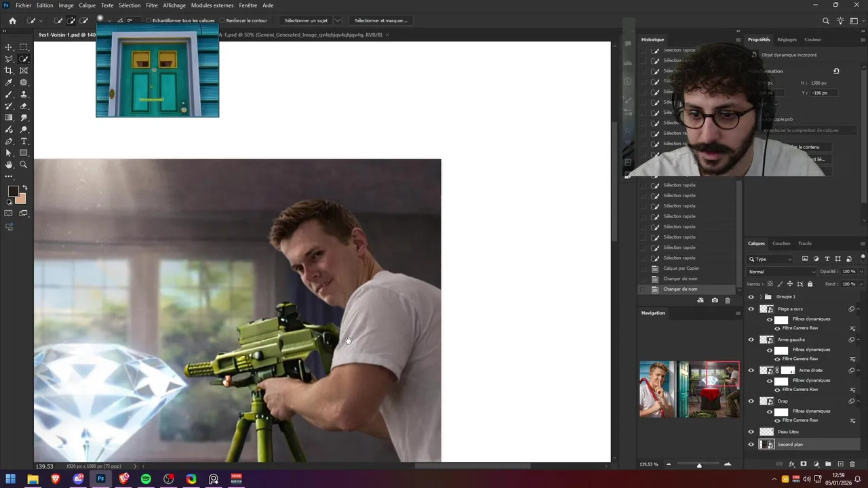Hide the Peau Litsu layer
The width and height of the screenshot is (868, 488).
click(751, 432)
